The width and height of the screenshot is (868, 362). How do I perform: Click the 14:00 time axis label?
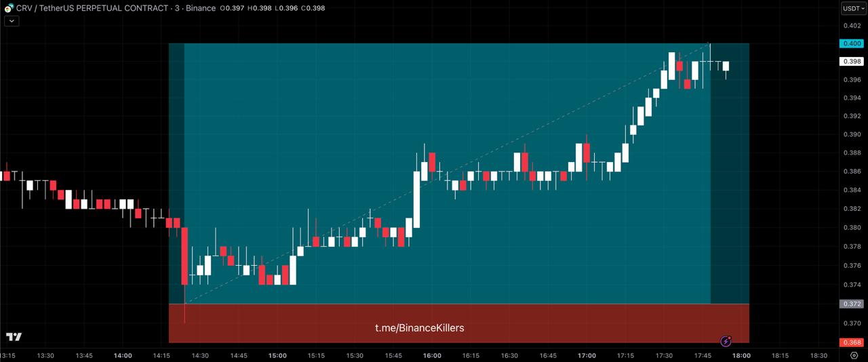tap(123, 355)
